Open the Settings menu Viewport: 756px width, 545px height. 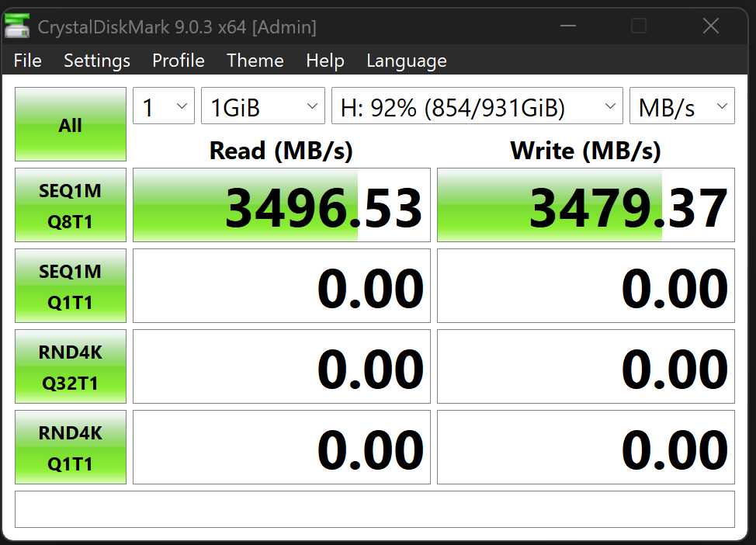coord(97,61)
